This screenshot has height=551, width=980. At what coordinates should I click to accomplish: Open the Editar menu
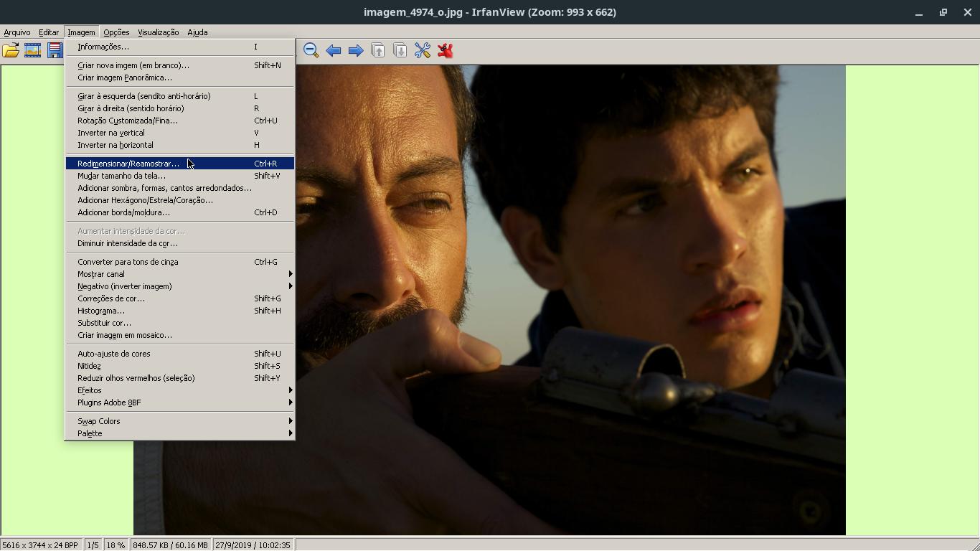click(49, 32)
